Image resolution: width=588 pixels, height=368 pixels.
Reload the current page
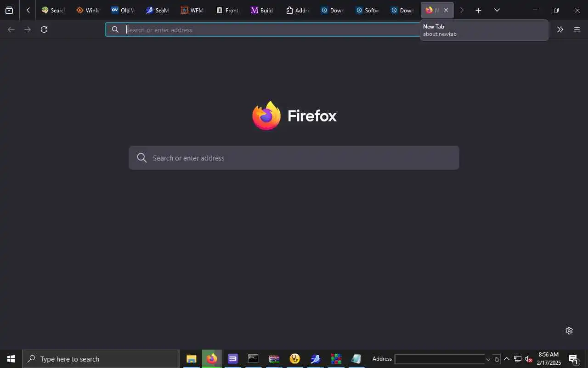coord(44,29)
